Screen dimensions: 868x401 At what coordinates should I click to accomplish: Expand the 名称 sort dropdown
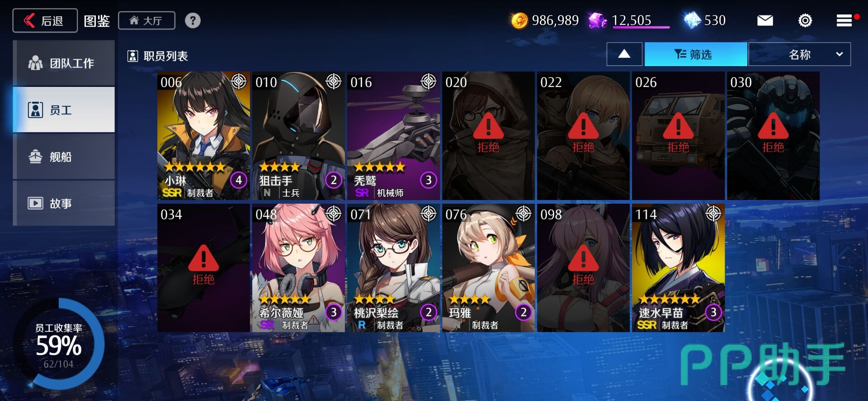(x=800, y=54)
